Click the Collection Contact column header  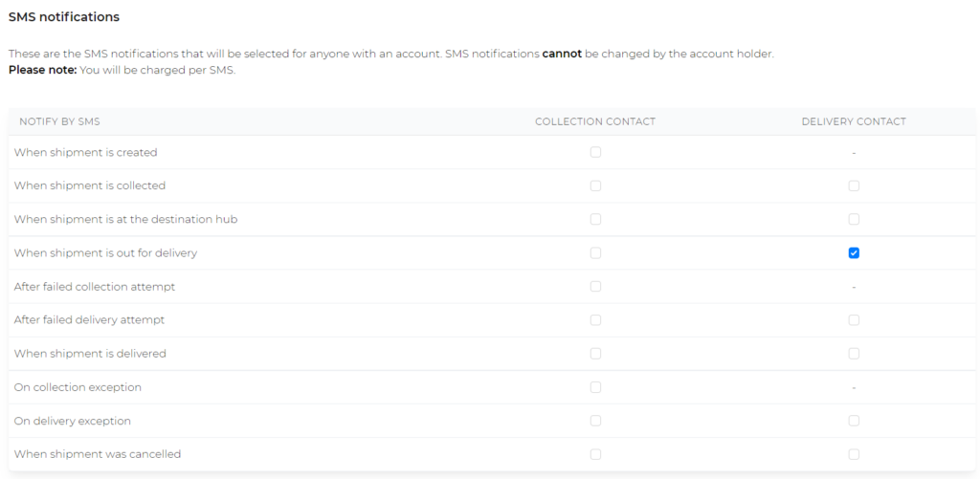pos(595,121)
